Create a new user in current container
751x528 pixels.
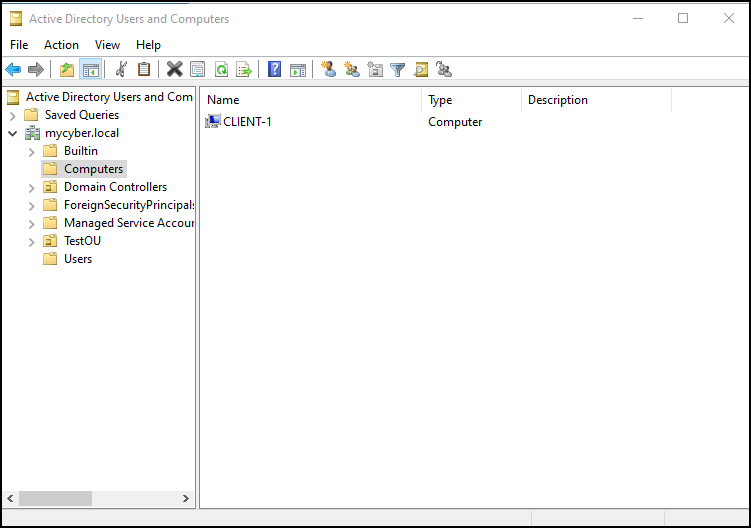[329, 70]
